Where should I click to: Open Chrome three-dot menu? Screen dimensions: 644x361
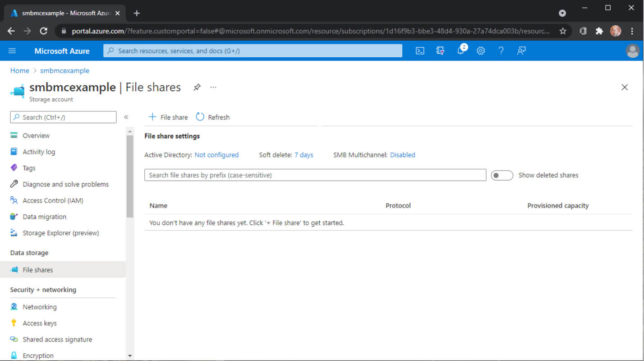coord(632,31)
